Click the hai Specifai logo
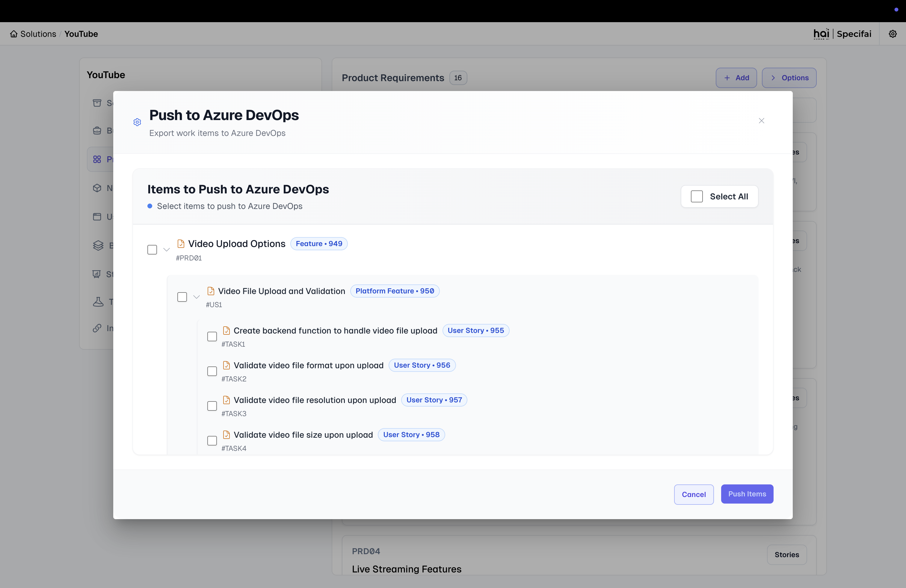906x588 pixels. [842, 34]
